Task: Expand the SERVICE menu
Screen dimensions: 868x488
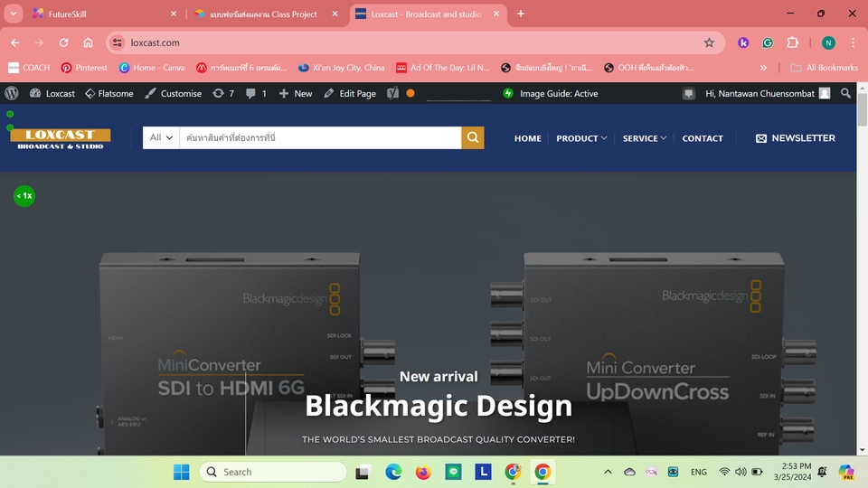Action: [645, 138]
